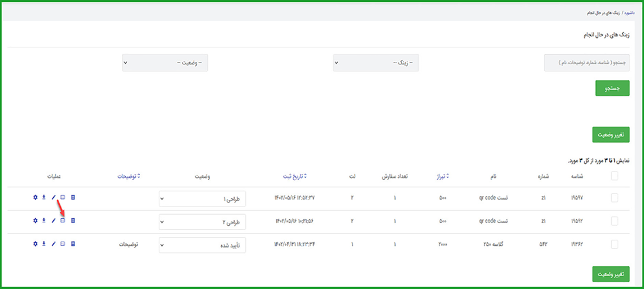This screenshot has height=289, width=644.
Task: Select the checkbox of row 19362
Action: click(x=614, y=245)
